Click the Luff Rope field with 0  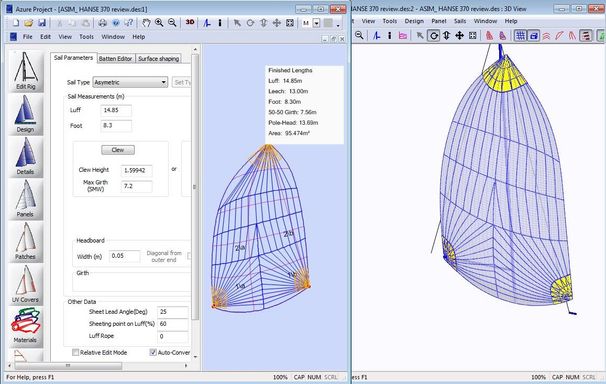(173, 336)
